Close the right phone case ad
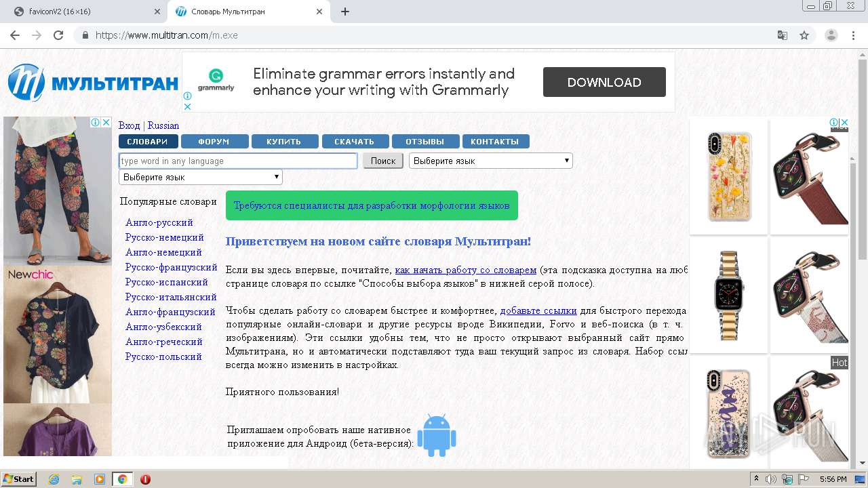The image size is (868, 488). 844,122
